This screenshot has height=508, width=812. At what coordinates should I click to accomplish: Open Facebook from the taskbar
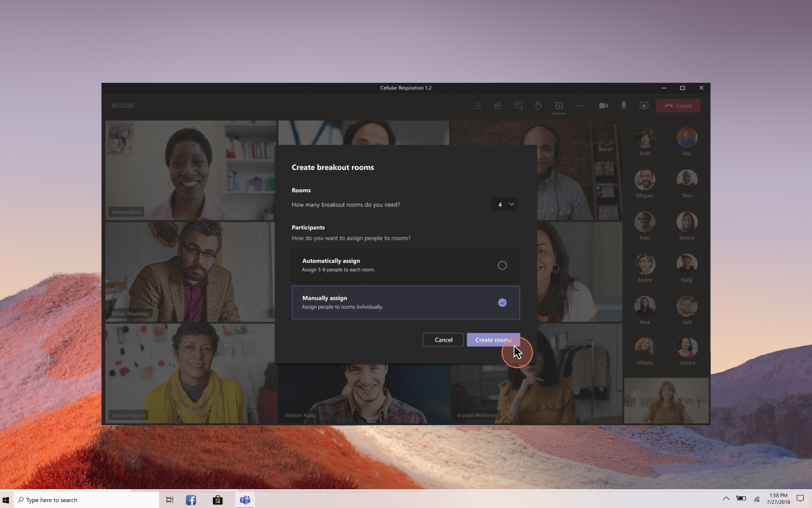(191, 499)
